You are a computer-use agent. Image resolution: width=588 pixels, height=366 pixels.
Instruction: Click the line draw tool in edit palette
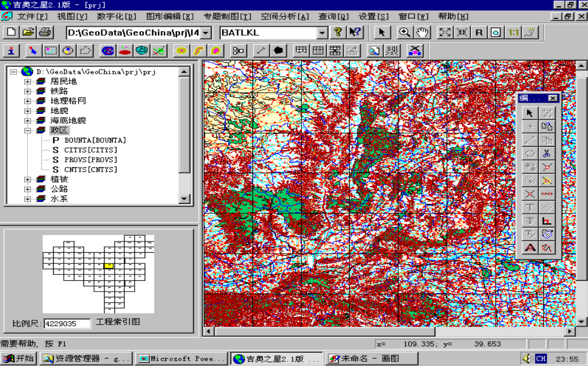[530, 140]
